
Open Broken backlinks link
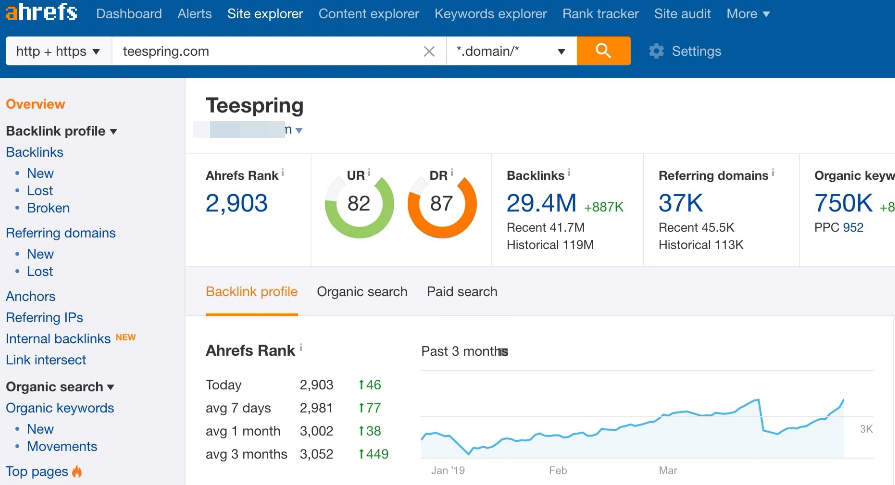[x=48, y=208]
